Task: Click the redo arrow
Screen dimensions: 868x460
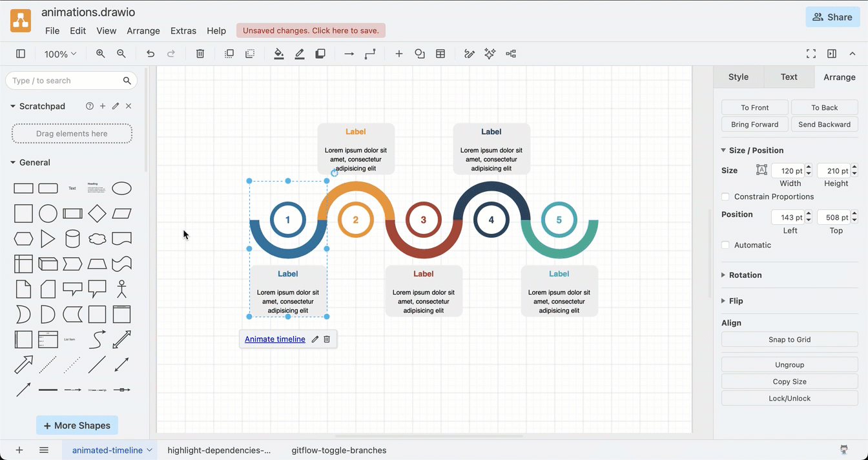Action: click(x=171, y=54)
